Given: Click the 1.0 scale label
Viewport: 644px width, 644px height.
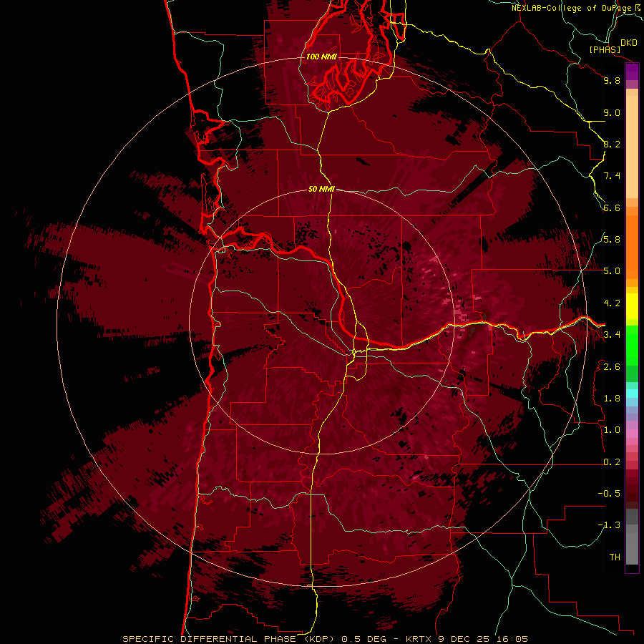Looking at the screenshot, I should (612, 430).
